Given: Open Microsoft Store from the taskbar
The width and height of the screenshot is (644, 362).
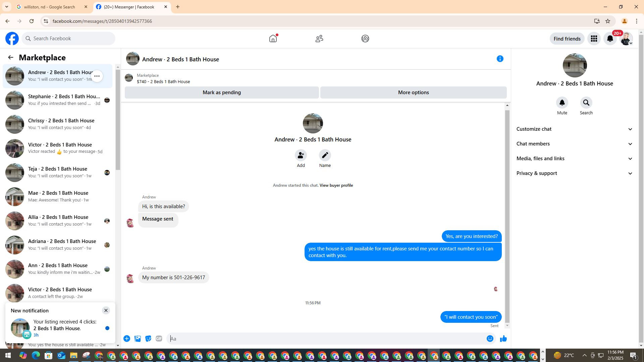Looking at the screenshot, I should (x=49, y=355).
